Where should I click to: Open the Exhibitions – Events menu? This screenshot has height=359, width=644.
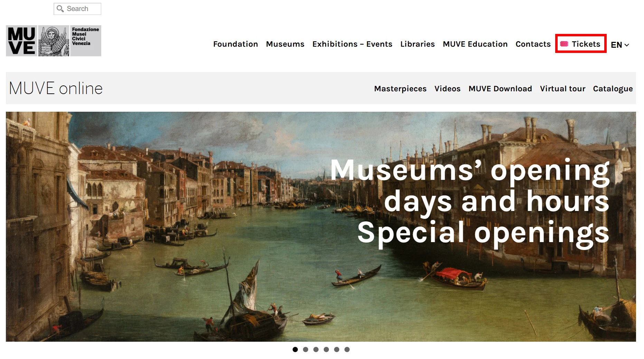click(352, 44)
